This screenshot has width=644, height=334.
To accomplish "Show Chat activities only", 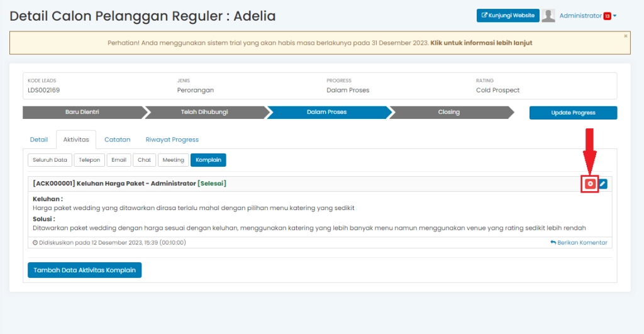I will pos(144,160).
